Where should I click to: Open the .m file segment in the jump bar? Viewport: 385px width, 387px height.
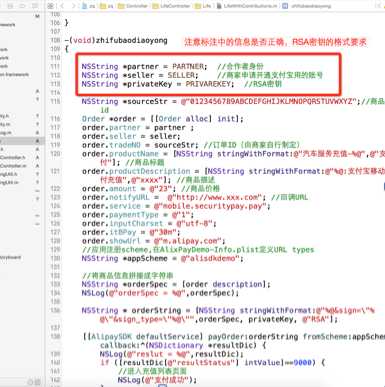coord(247,6)
